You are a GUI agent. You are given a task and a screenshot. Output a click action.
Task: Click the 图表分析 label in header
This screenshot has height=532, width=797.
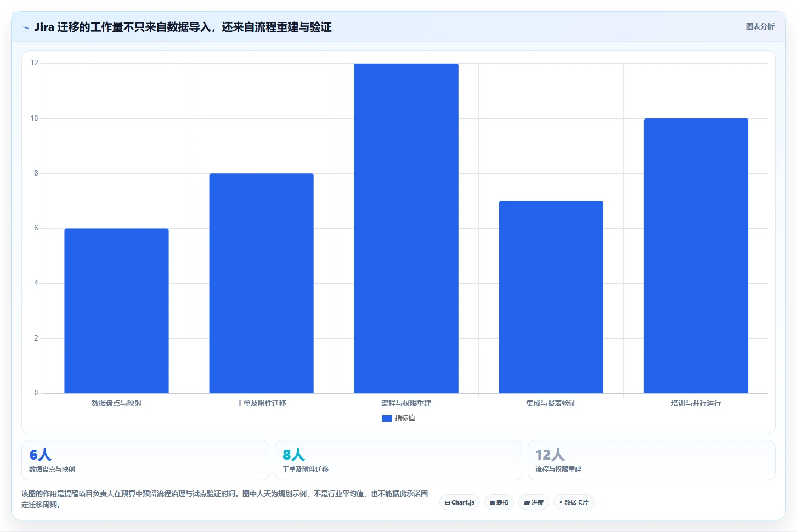coord(760,26)
